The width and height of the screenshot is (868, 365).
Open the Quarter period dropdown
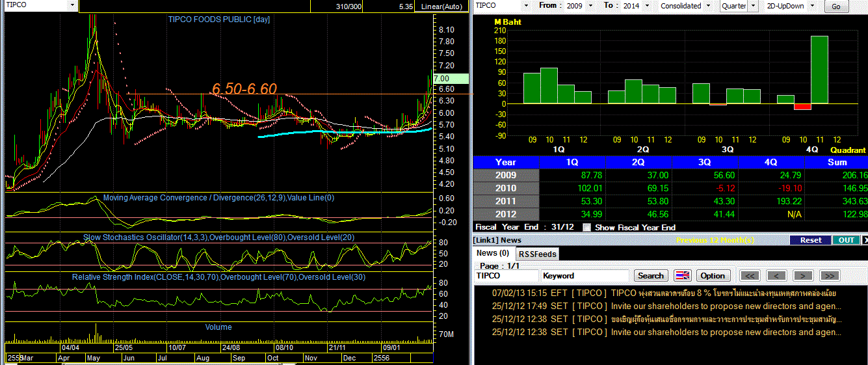(754, 5)
